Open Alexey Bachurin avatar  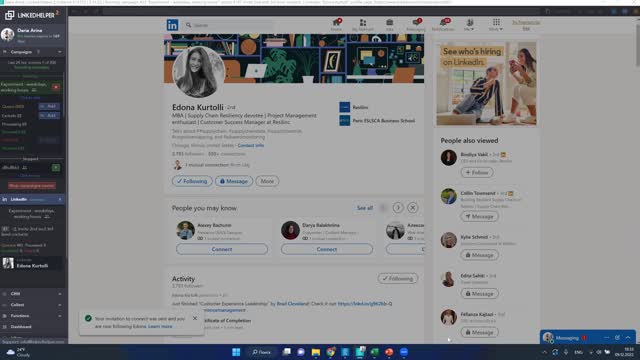click(x=185, y=230)
